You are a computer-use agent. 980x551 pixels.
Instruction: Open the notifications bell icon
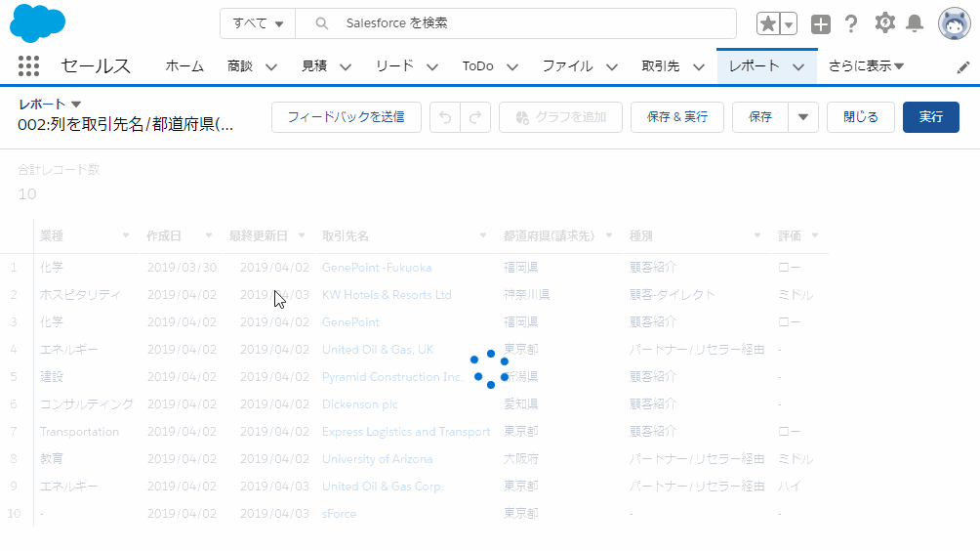(915, 23)
